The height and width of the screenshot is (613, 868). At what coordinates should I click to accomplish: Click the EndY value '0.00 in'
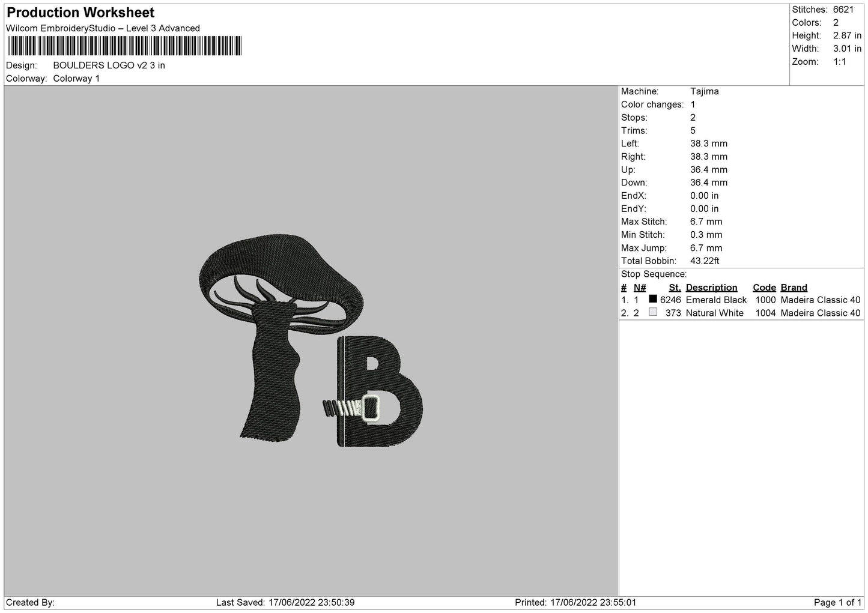point(705,209)
